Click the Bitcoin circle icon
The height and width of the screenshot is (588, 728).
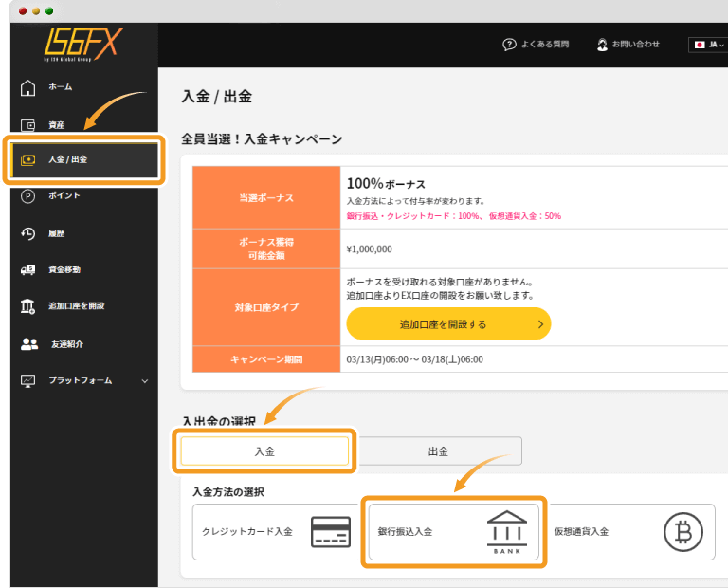coord(682,532)
